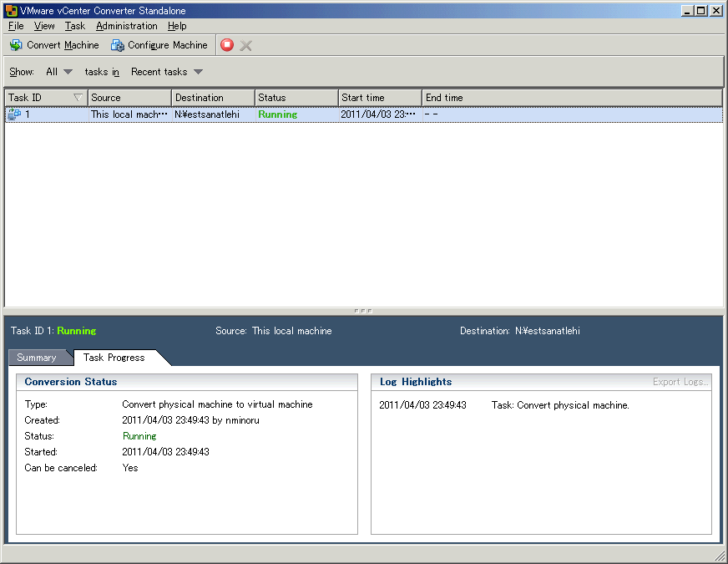Viewport: 728px width, 564px height.
Task: Open the Help menu
Action: 177,26
